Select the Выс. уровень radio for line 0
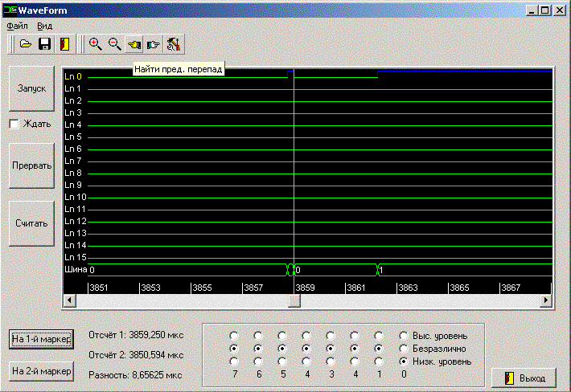Screen dimensions: 571x392 (404, 336)
